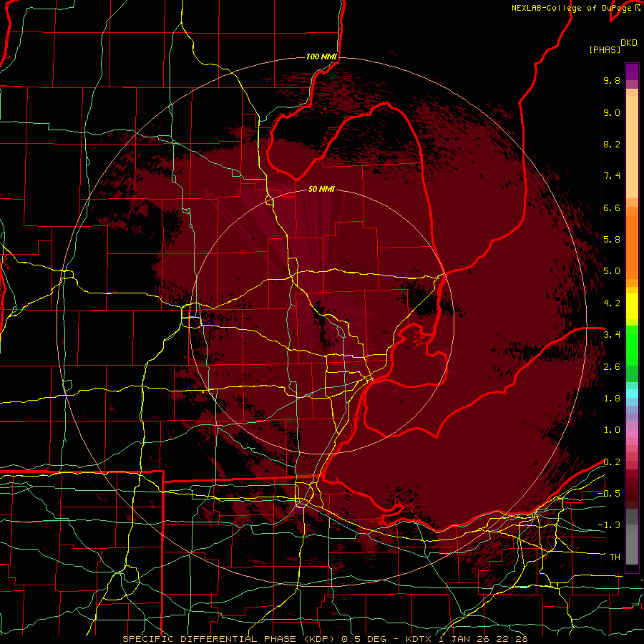The height and width of the screenshot is (644, 644).
Task: Click the 2.6 value on the color scale
Action: [612, 367]
